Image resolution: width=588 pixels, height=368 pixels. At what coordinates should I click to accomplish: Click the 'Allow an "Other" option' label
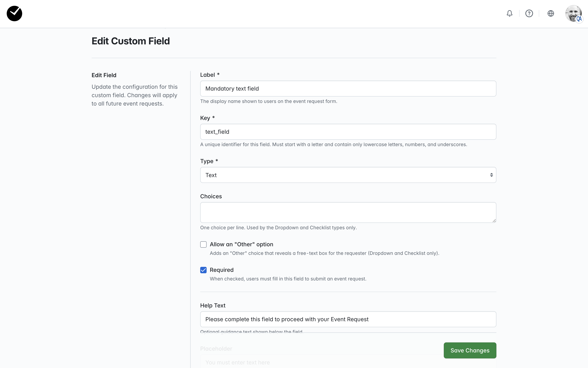point(241,244)
